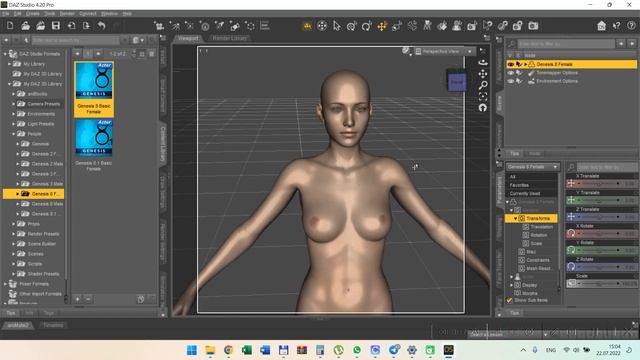Select the Translation sub-item under Transforms
This screenshot has height=360, width=640.
coord(542,227)
